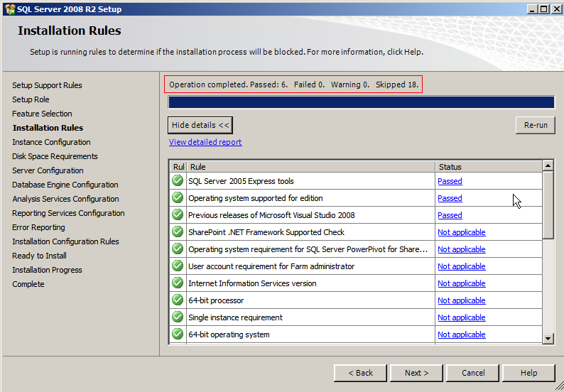This screenshot has height=392, width=564.
Task: Open Not applicable status for SharePoint .NET Framework check
Action: click(462, 232)
